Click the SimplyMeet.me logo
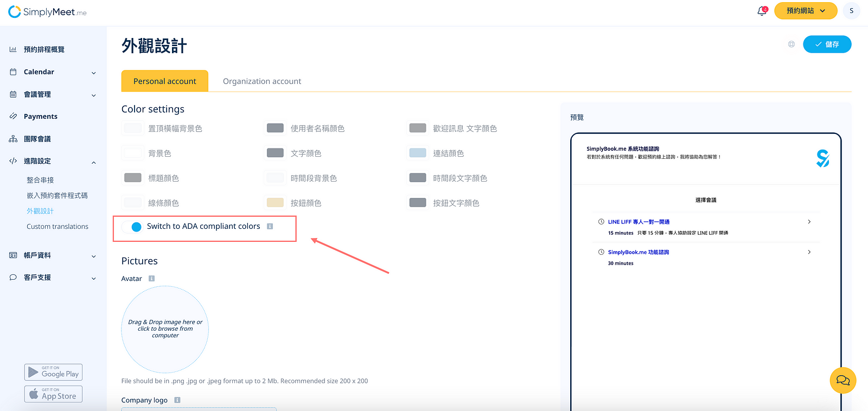Screen dimensions: 868x411 tap(47, 11)
